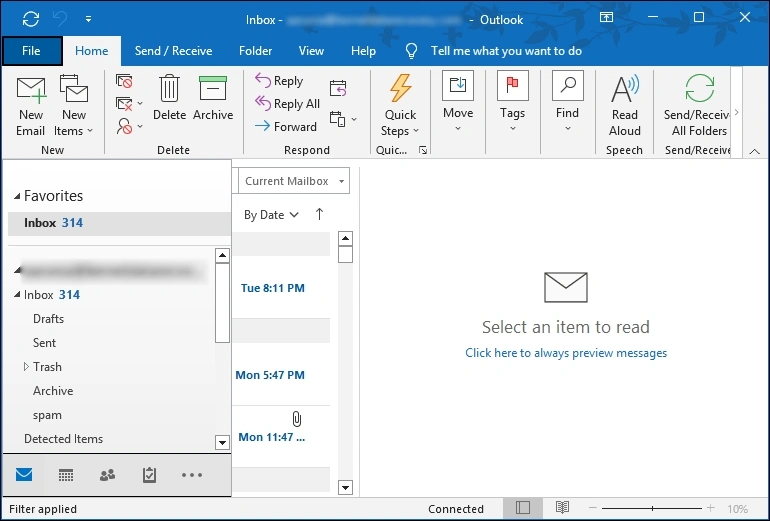Click the Read Aloud speech icon
Viewport: 770px width, 521px height.
[625, 106]
